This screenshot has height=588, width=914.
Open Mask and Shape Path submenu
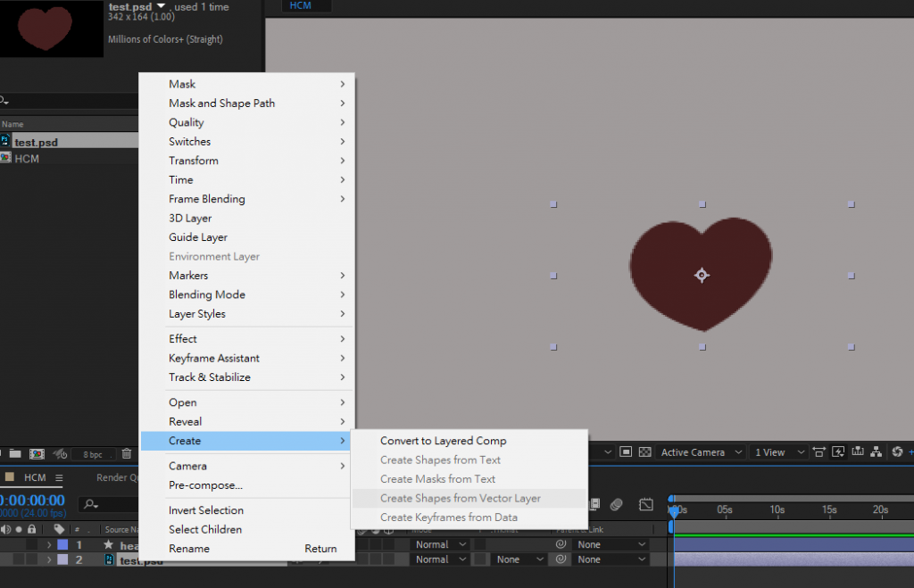coord(247,104)
